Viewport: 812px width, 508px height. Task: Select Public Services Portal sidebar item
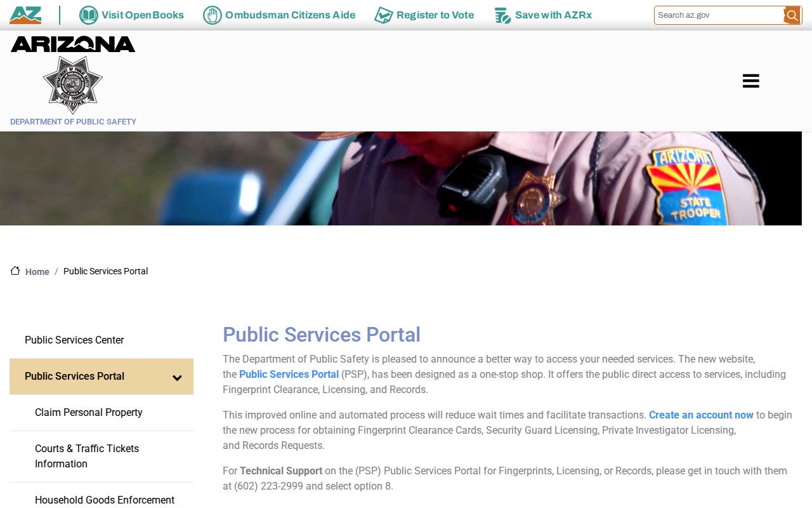[x=101, y=377]
